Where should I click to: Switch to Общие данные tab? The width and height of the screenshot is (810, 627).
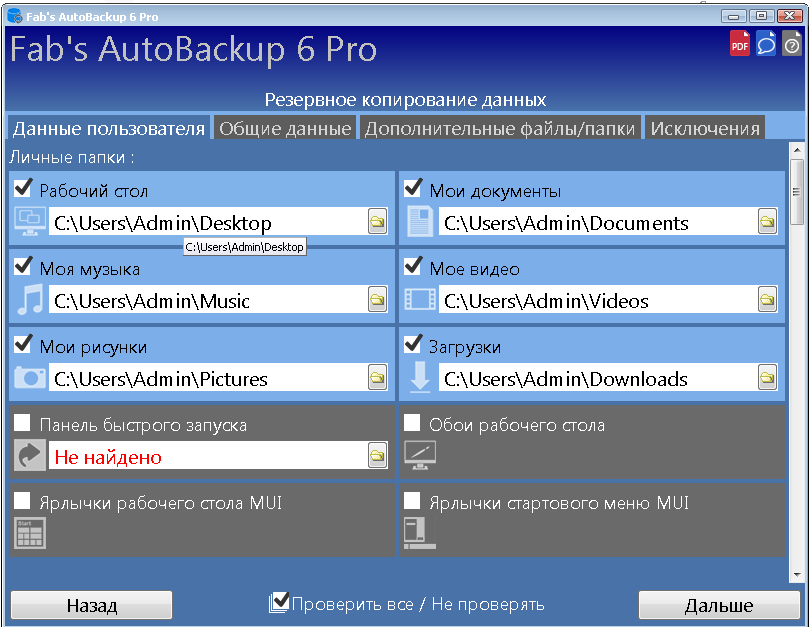pyautogui.click(x=285, y=128)
